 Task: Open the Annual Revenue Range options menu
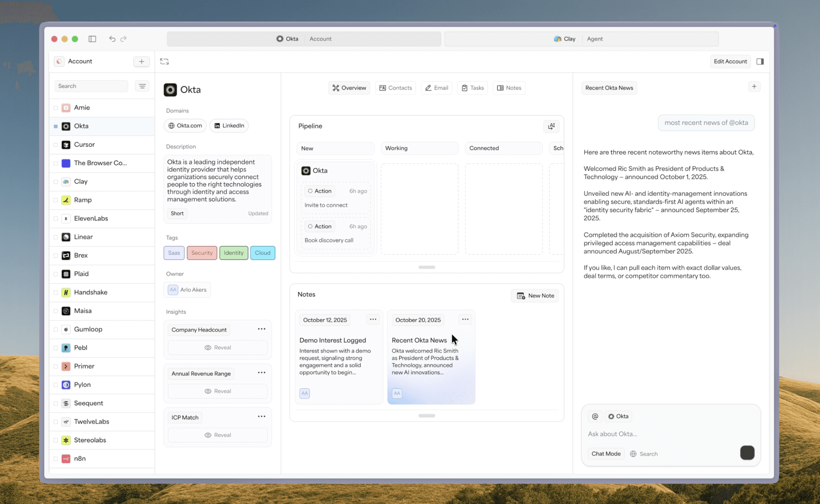tap(261, 373)
